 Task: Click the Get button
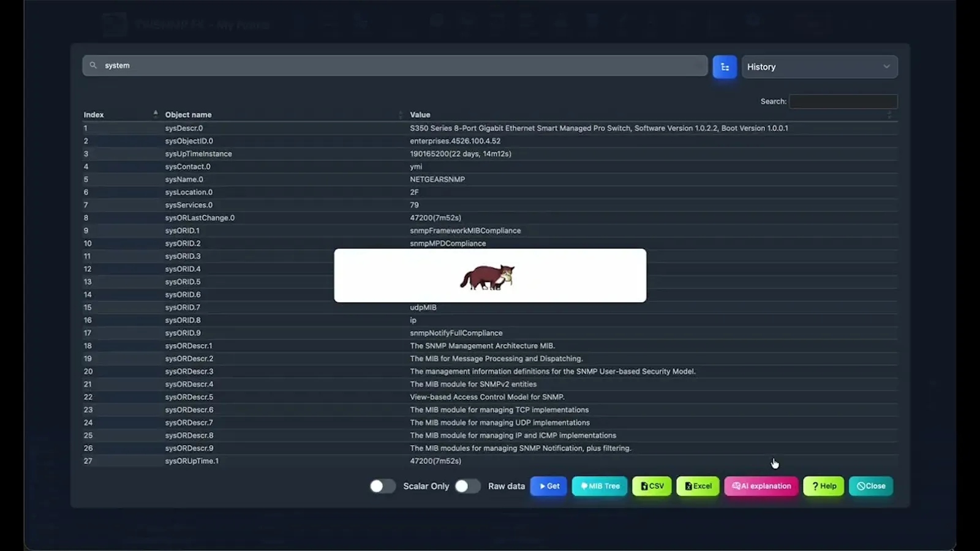(549, 486)
